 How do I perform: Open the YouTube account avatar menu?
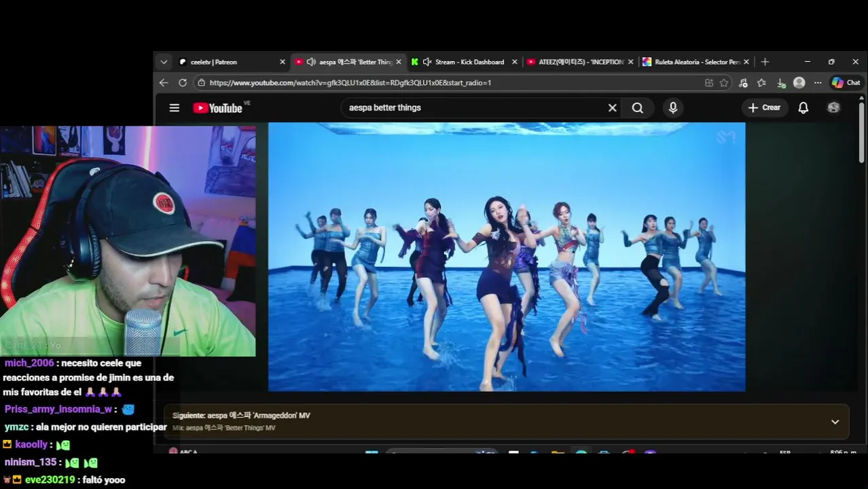(x=833, y=107)
